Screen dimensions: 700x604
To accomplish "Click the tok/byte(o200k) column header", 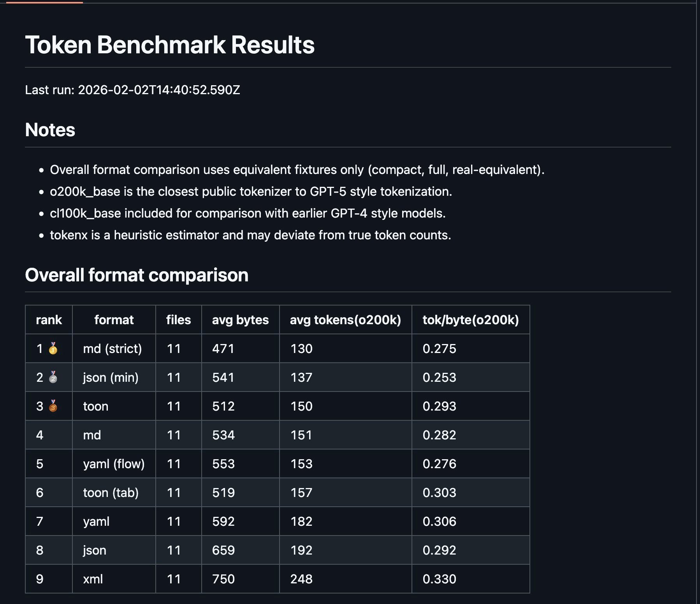I will (x=470, y=320).
